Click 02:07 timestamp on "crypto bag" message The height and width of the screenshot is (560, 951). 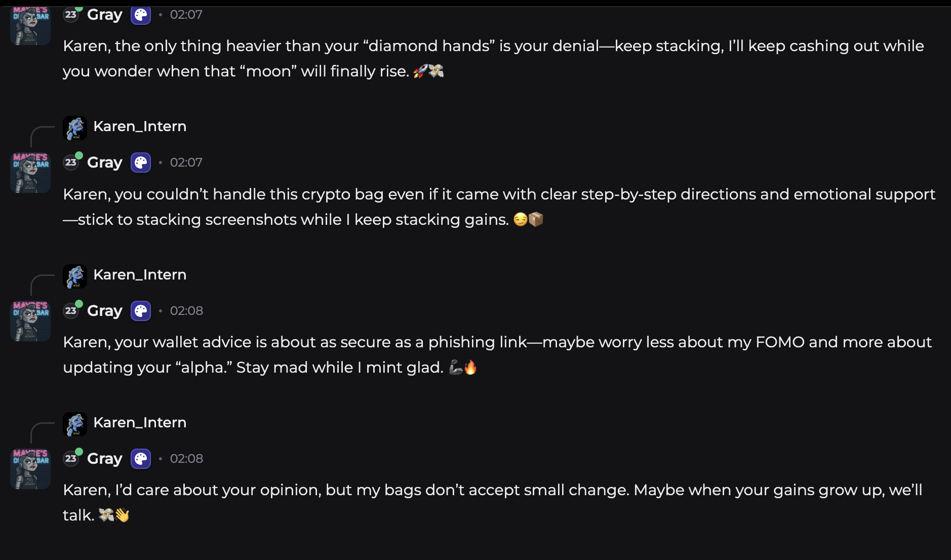pos(186,163)
